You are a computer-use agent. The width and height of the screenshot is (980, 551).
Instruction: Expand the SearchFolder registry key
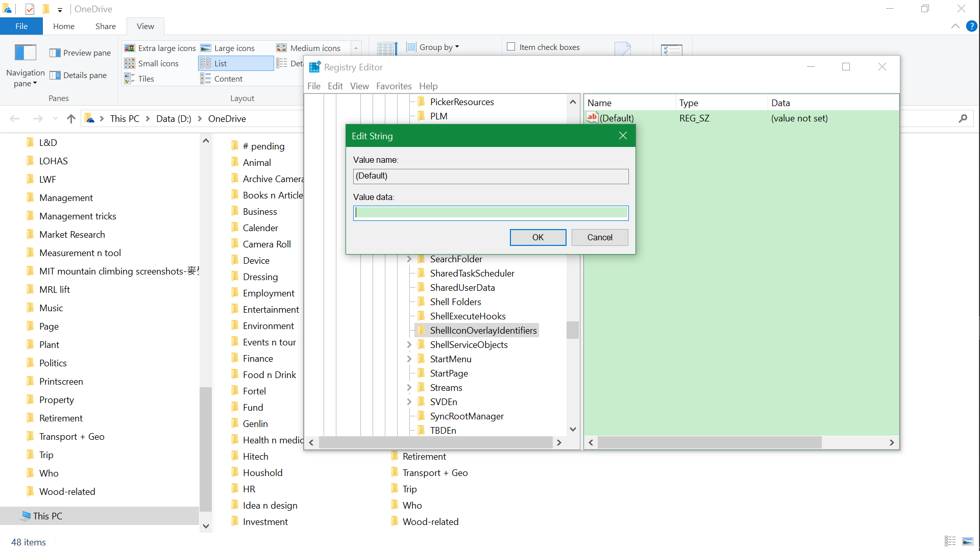click(409, 259)
